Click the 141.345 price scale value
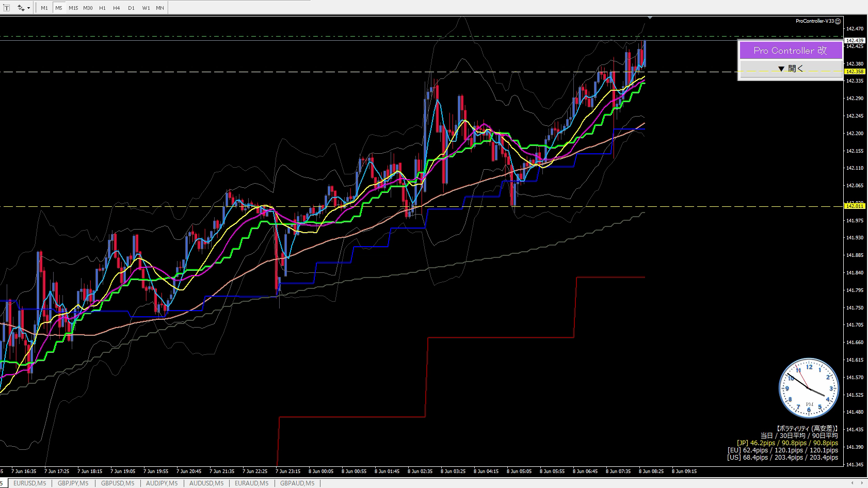 click(x=855, y=465)
